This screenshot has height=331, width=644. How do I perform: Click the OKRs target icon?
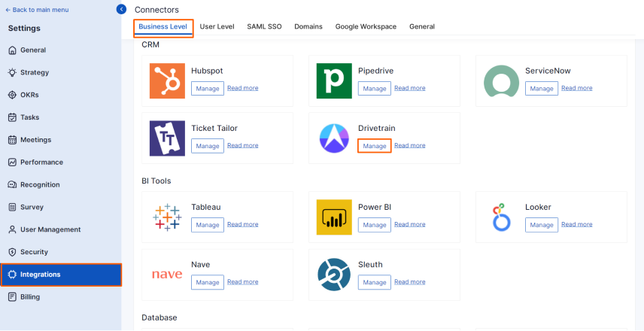[x=12, y=95]
